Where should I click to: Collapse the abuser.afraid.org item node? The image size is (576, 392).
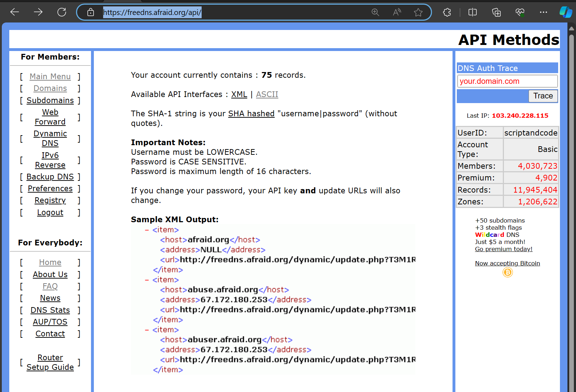pos(146,330)
